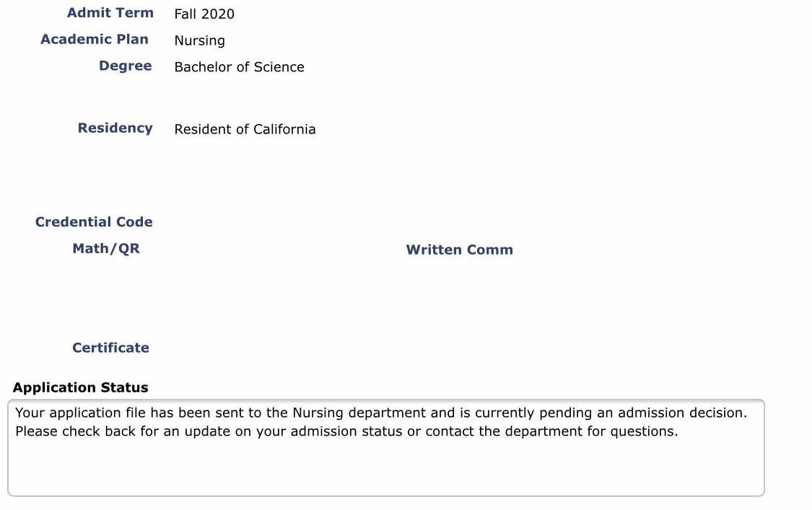
Task: Click the word 'Nursing' in status message
Action: click(x=318, y=413)
